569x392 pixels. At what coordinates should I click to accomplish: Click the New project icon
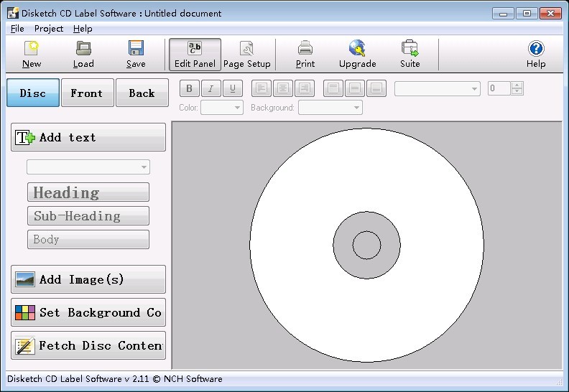(x=32, y=49)
